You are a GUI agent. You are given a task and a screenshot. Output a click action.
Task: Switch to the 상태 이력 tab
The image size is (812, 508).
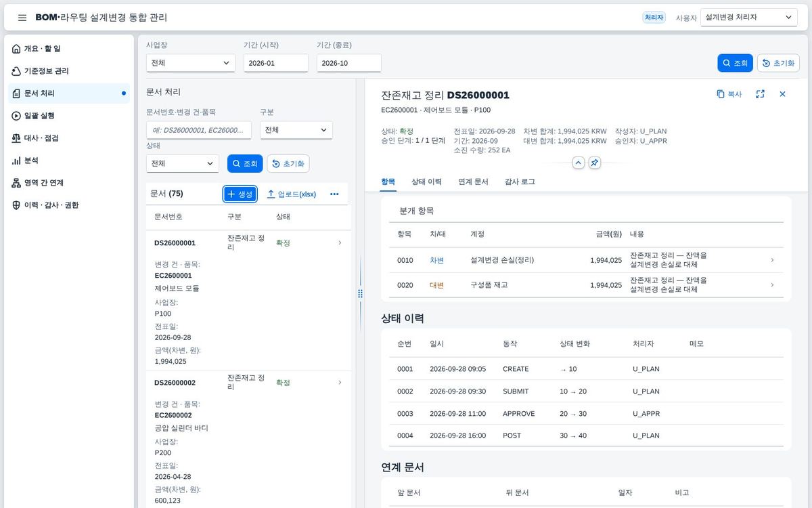click(426, 182)
